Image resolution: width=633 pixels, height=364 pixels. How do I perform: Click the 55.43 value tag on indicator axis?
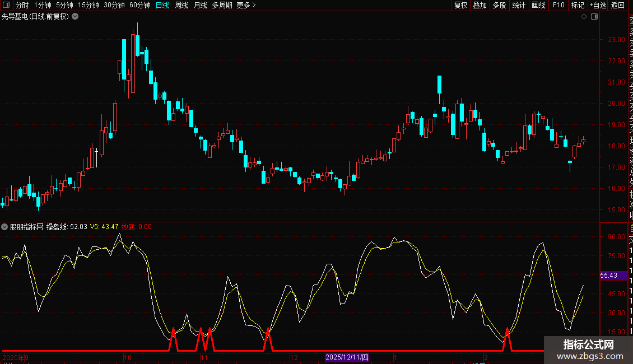coord(613,276)
